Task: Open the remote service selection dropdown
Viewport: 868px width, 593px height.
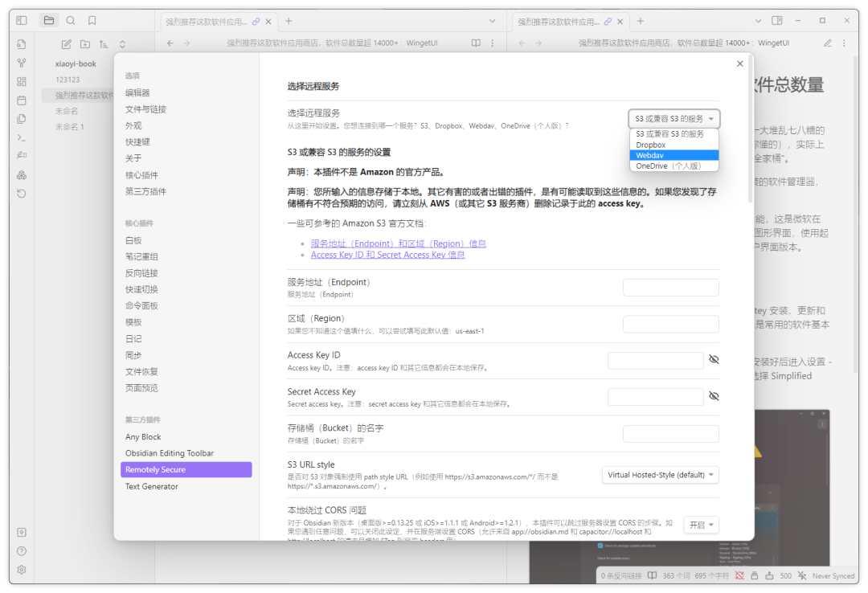Action: [x=674, y=118]
